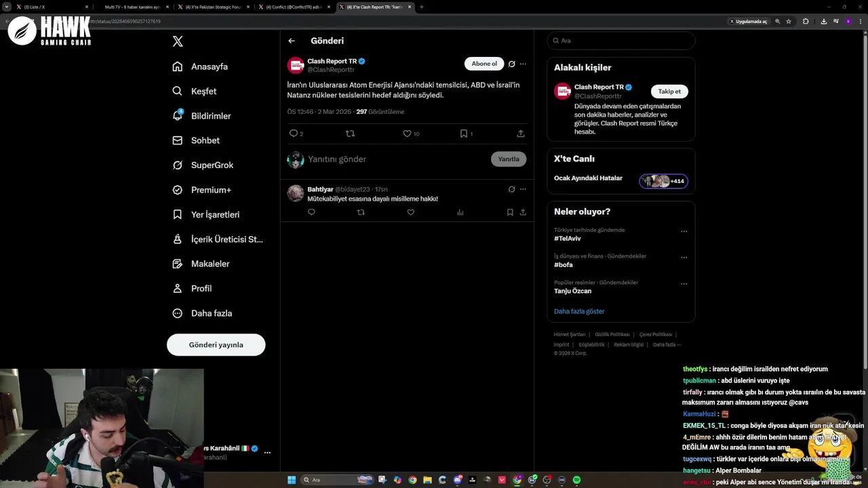The height and width of the screenshot is (488, 868).
Task: Open options for #bofa trend
Action: pyautogui.click(x=684, y=258)
